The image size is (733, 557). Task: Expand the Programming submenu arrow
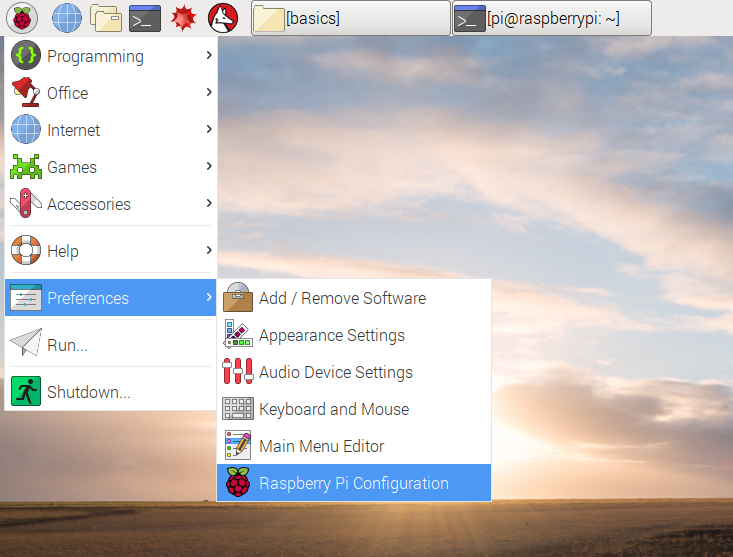[x=209, y=55]
